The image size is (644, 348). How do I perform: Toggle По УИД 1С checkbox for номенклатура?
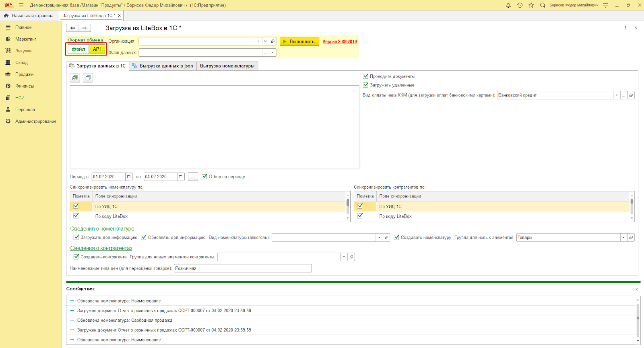tap(76, 206)
